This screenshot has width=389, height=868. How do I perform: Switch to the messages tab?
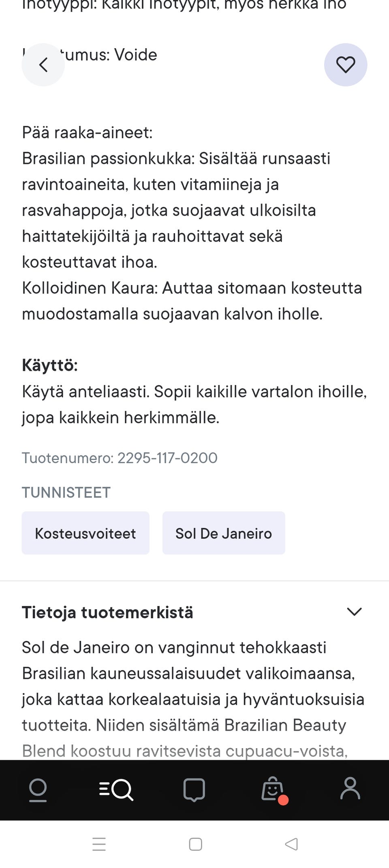(x=194, y=789)
